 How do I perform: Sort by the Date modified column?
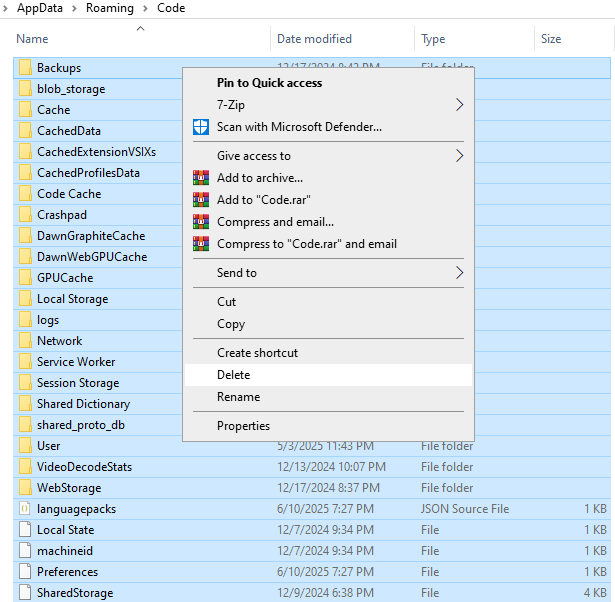click(x=314, y=39)
